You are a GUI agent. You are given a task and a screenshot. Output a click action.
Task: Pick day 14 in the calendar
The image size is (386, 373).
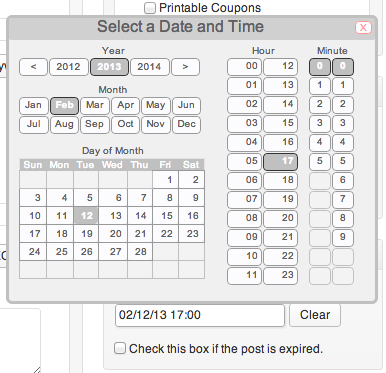pos(140,216)
